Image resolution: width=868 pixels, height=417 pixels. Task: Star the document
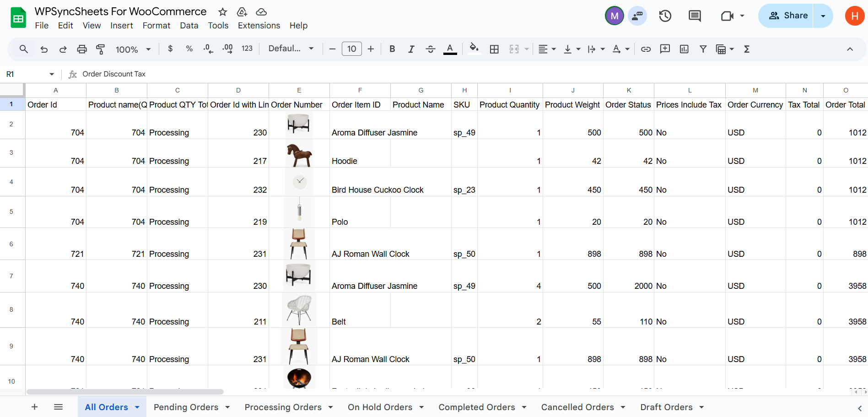tap(223, 12)
